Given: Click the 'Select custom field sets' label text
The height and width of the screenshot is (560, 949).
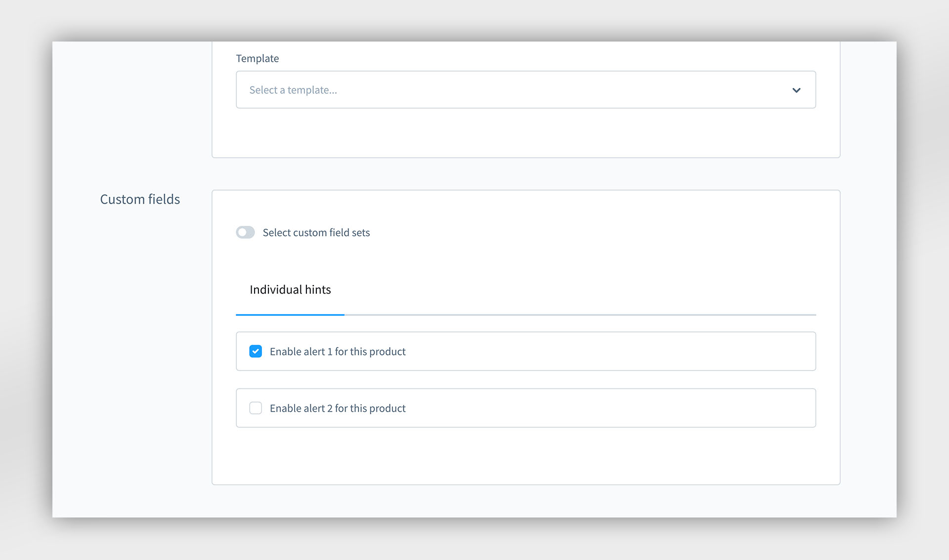Looking at the screenshot, I should (316, 232).
